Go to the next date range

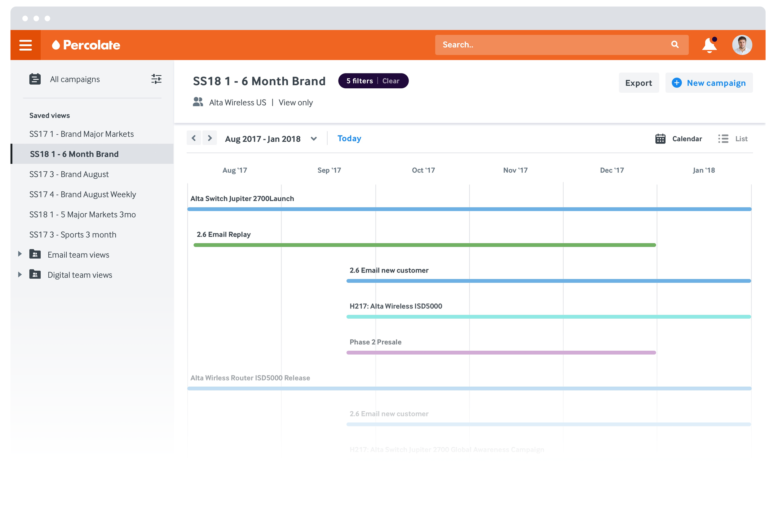[210, 138]
